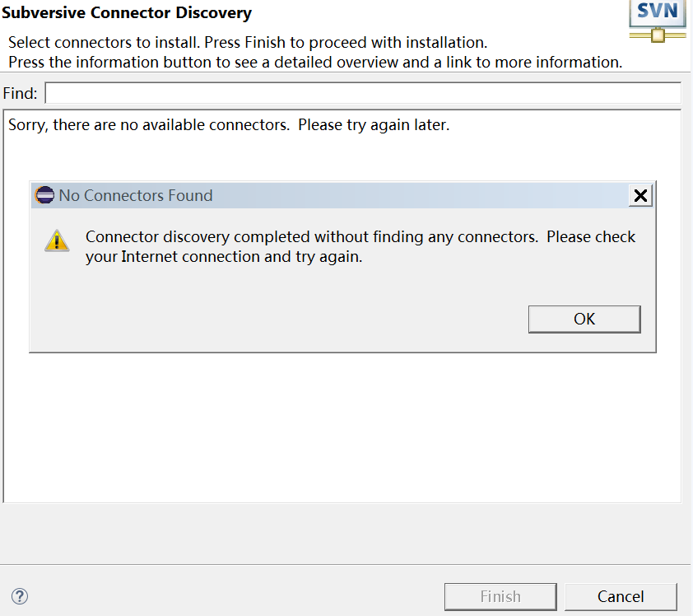Click the 'No Connectors Found' title text
693x616 pixels.
click(136, 195)
